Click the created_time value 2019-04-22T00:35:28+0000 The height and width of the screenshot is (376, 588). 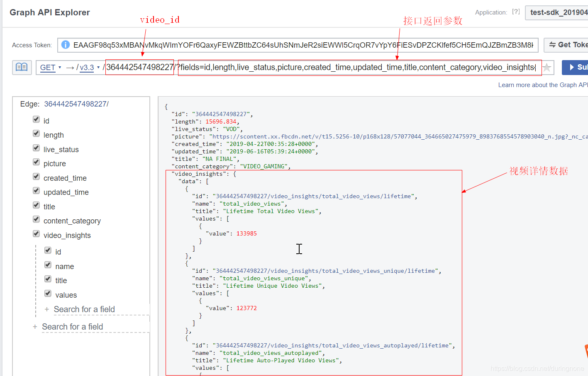pos(271,144)
